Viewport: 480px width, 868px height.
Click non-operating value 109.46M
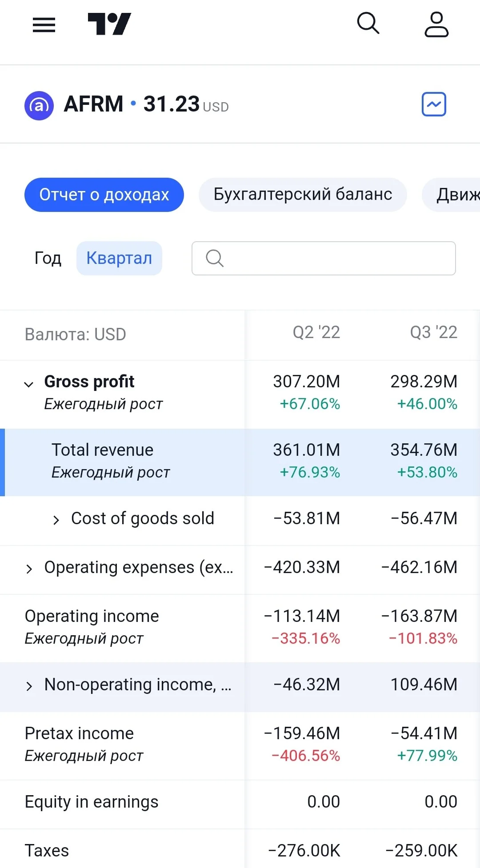pyautogui.click(x=424, y=685)
